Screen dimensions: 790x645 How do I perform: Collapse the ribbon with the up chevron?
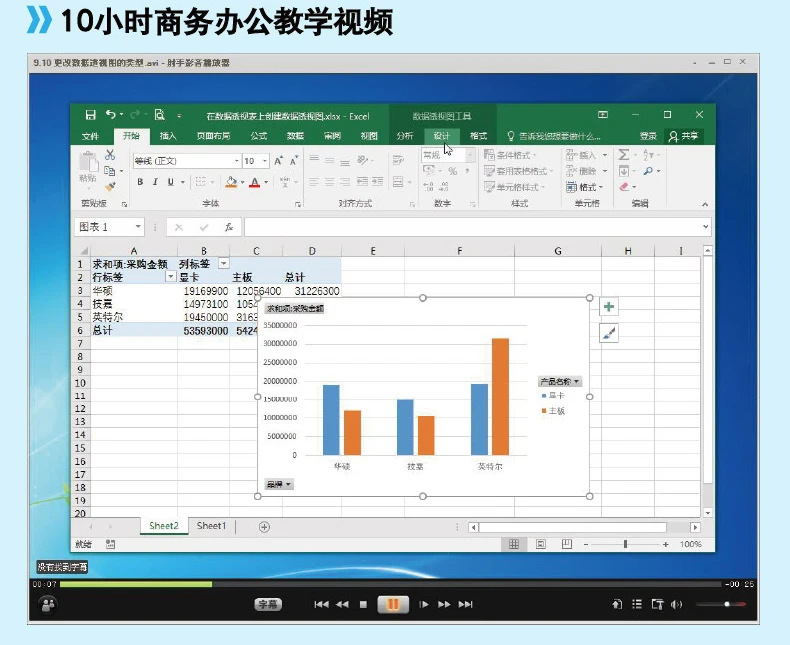[x=705, y=204]
